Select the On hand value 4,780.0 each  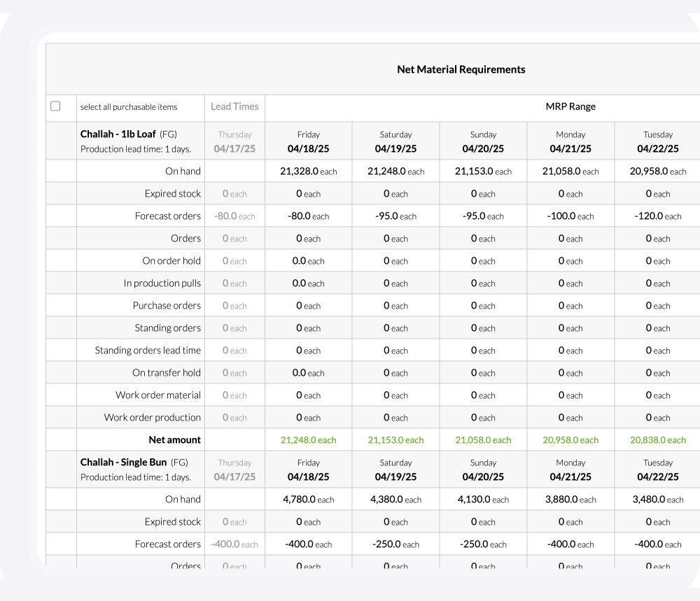[308, 499]
